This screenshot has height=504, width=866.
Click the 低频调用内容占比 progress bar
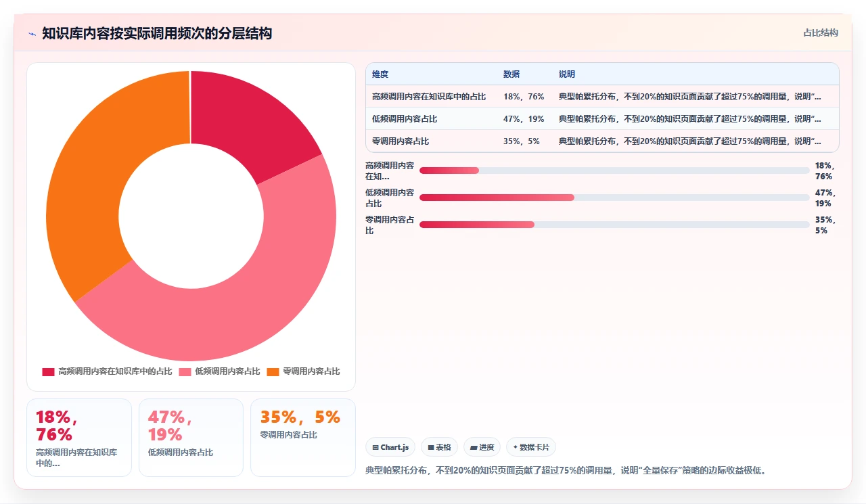point(614,198)
